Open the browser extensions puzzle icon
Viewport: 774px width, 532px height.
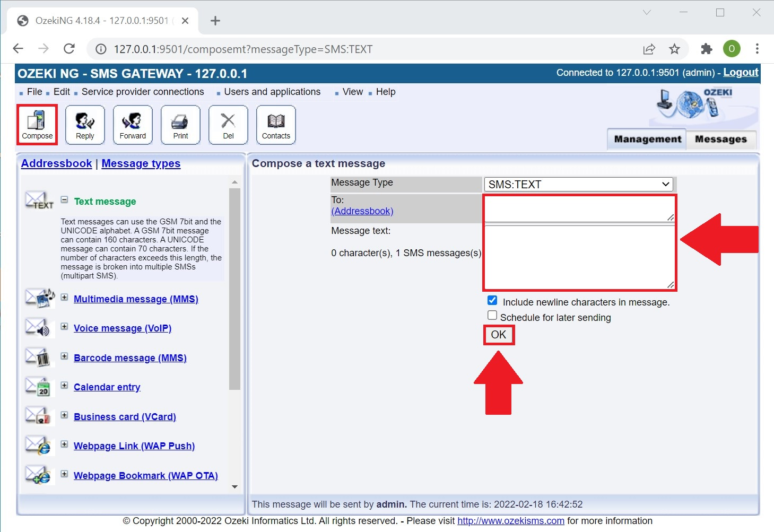click(706, 49)
